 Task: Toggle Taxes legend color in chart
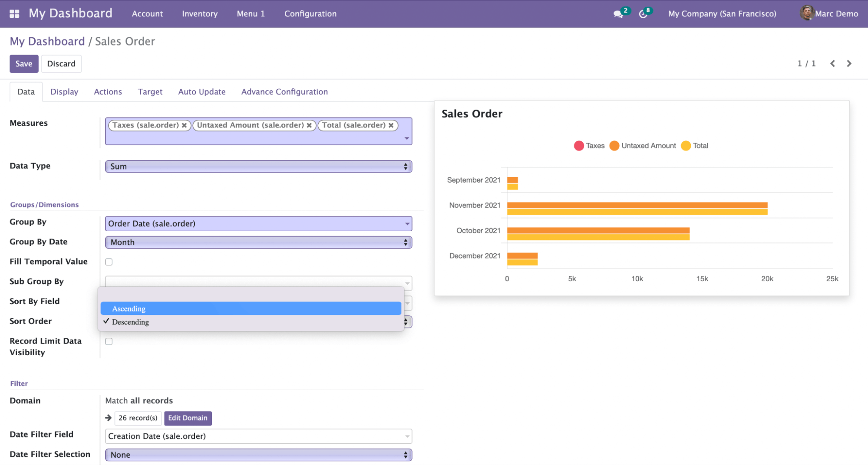click(x=579, y=146)
